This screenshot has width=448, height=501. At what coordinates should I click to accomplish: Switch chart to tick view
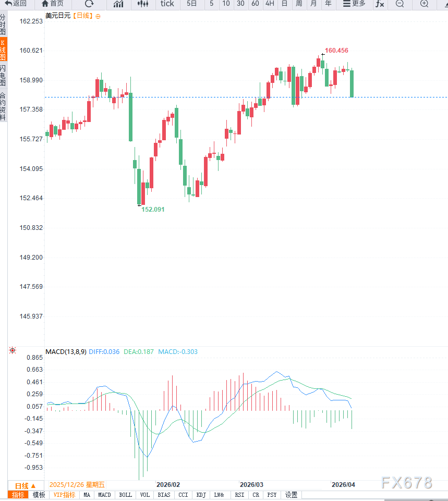(x=167, y=4)
